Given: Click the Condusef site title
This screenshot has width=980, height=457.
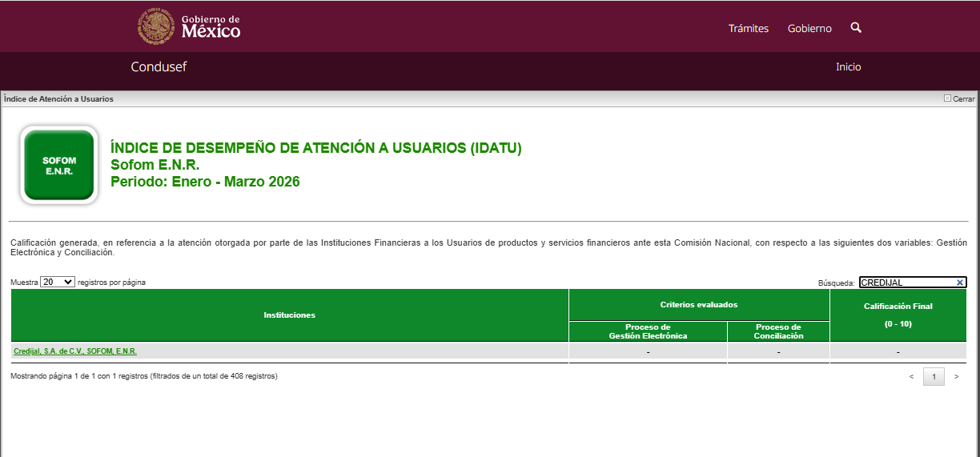Looking at the screenshot, I should pos(159,67).
